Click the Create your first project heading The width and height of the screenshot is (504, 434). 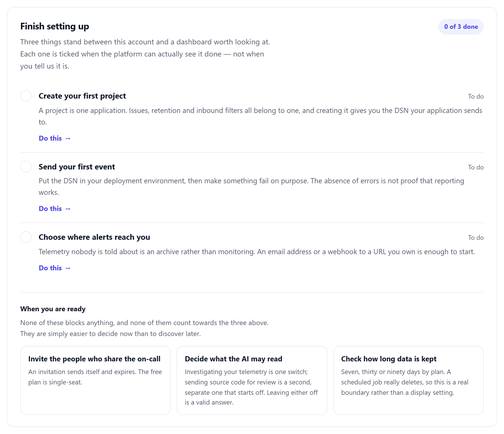82,96
